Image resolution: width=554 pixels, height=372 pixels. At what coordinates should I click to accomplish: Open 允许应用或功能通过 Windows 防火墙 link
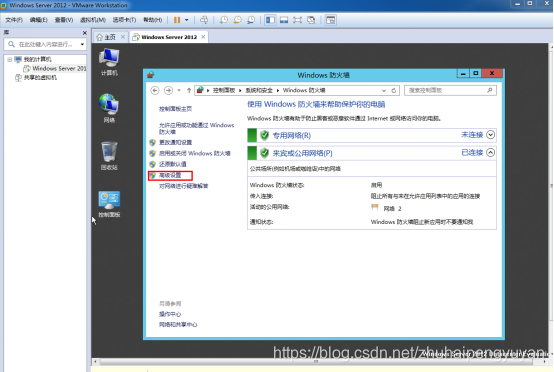[x=196, y=129]
